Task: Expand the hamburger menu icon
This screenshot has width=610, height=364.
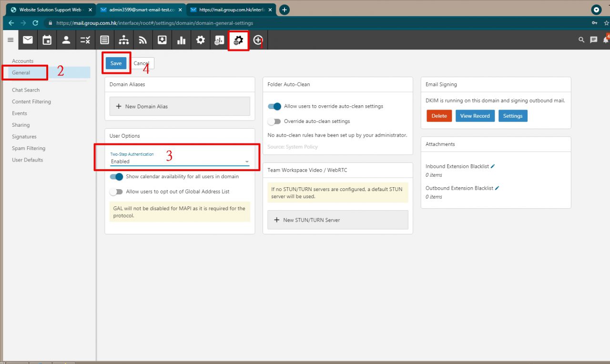Action: pyautogui.click(x=10, y=40)
